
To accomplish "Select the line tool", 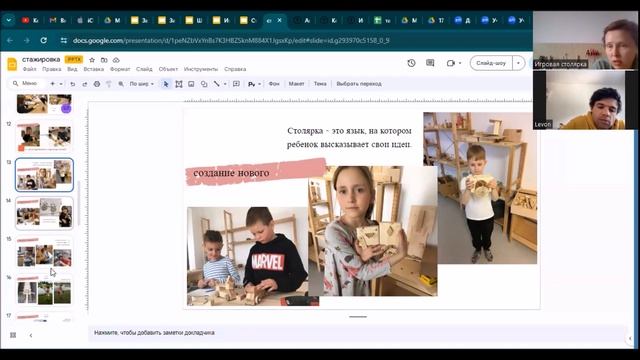I will (x=216, y=84).
